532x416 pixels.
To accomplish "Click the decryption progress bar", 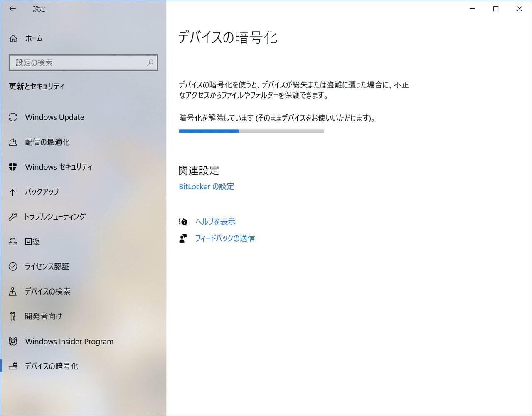I will (x=251, y=131).
